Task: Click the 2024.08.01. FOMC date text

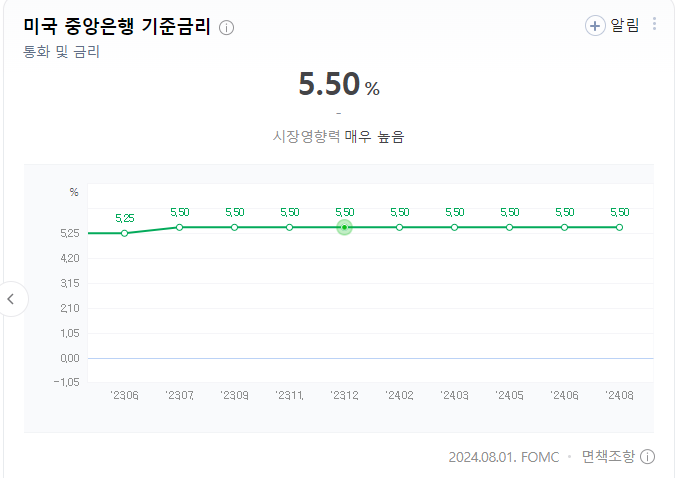Action: (x=503, y=457)
